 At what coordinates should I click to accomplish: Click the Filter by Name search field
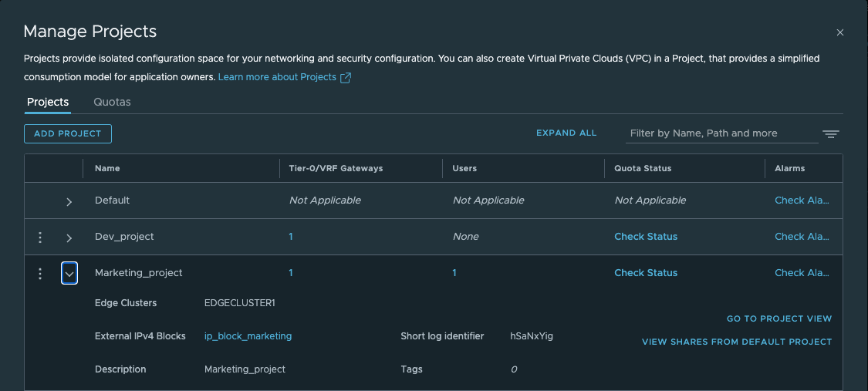tap(721, 133)
